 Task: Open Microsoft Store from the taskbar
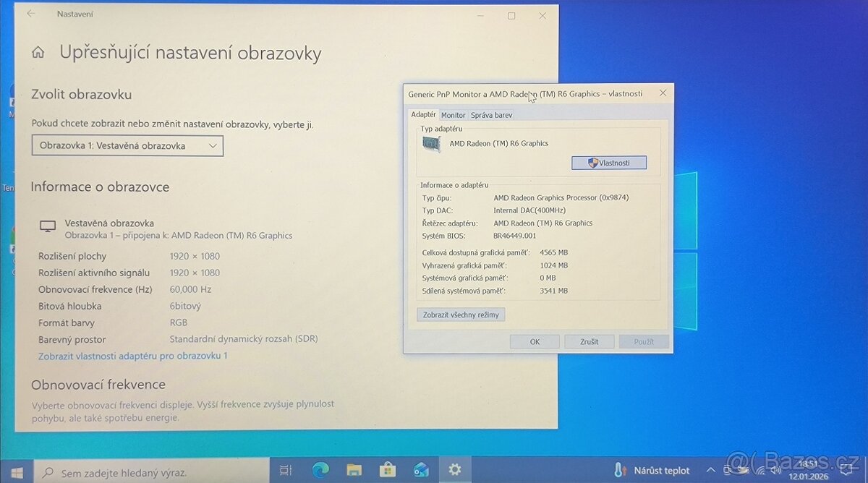click(x=388, y=471)
